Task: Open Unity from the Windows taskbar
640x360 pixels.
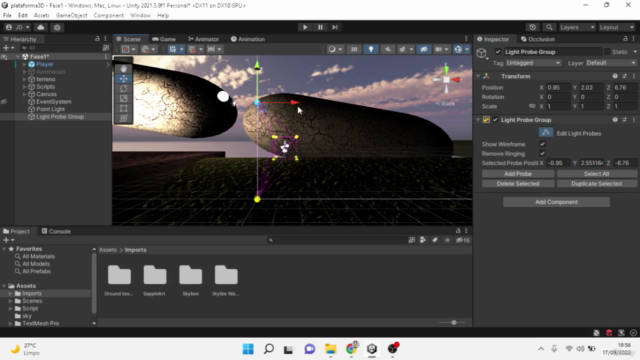Action: tap(372, 349)
